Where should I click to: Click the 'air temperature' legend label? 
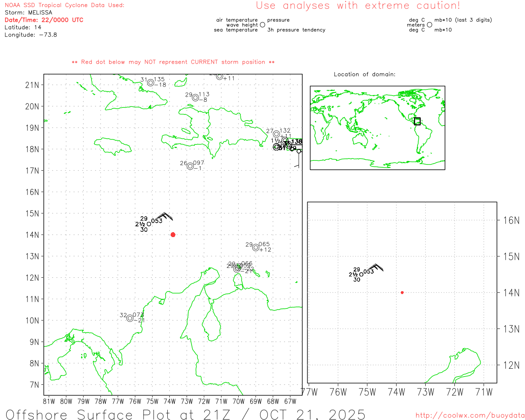click(x=237, y=20)
